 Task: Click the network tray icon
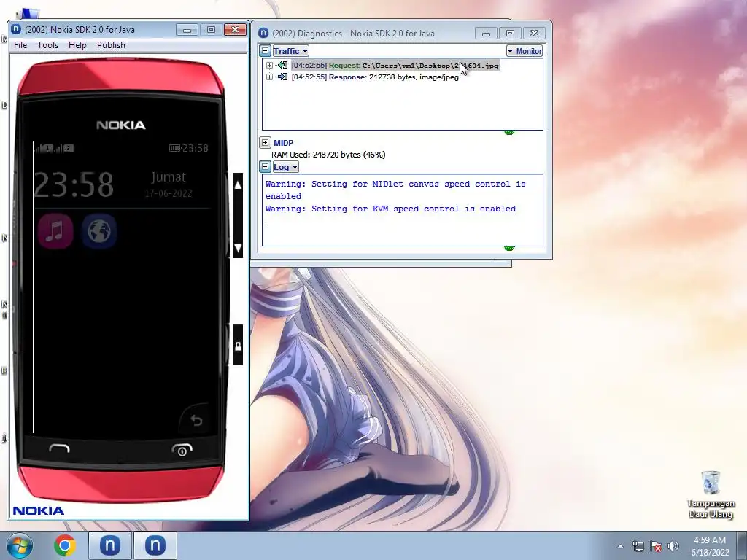pos(638,546)
